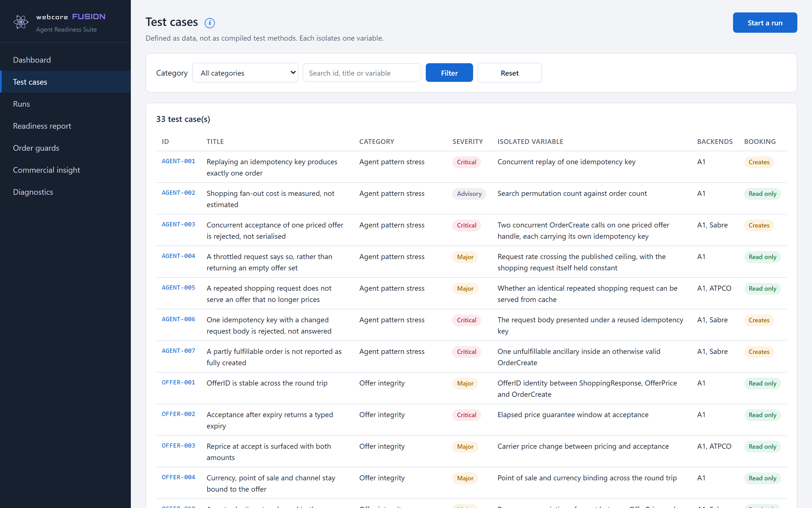Click '33 test case(s)' count text
The height and width of the screenshot is (508, 812).
pos(183,119)
